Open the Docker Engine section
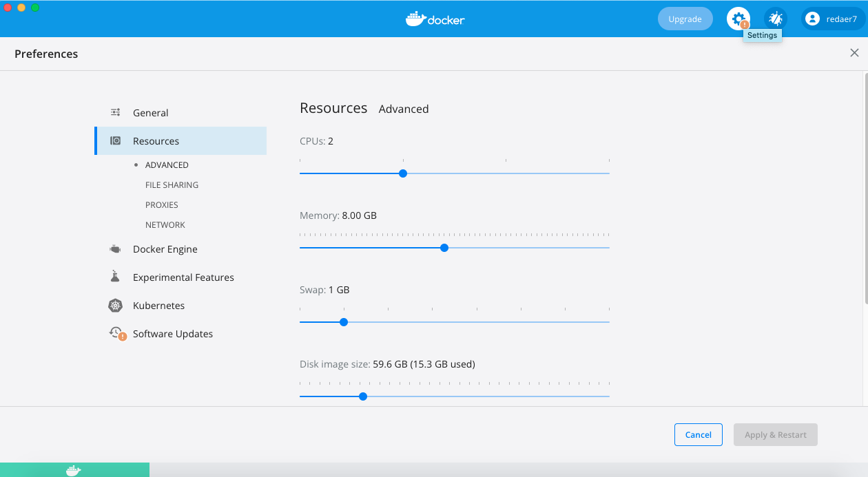 coord(180,249)
